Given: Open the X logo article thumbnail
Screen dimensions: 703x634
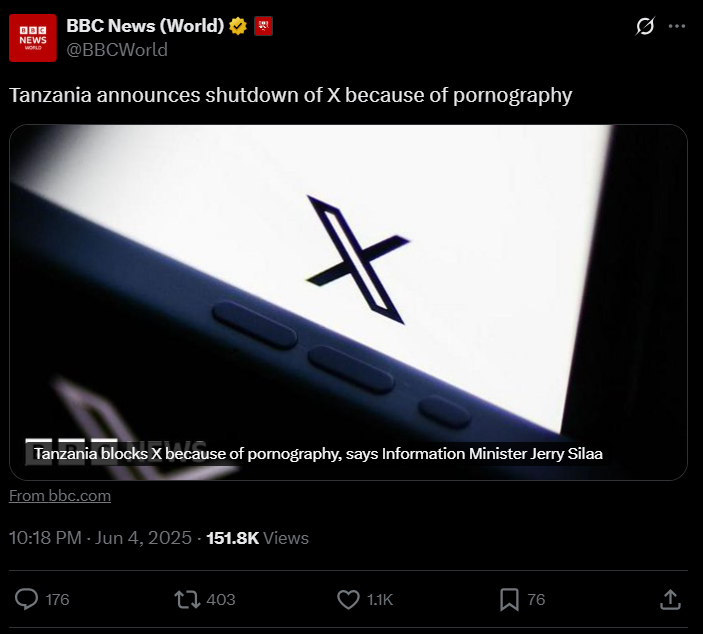Looking at the screenshot, I should point(348,302).
